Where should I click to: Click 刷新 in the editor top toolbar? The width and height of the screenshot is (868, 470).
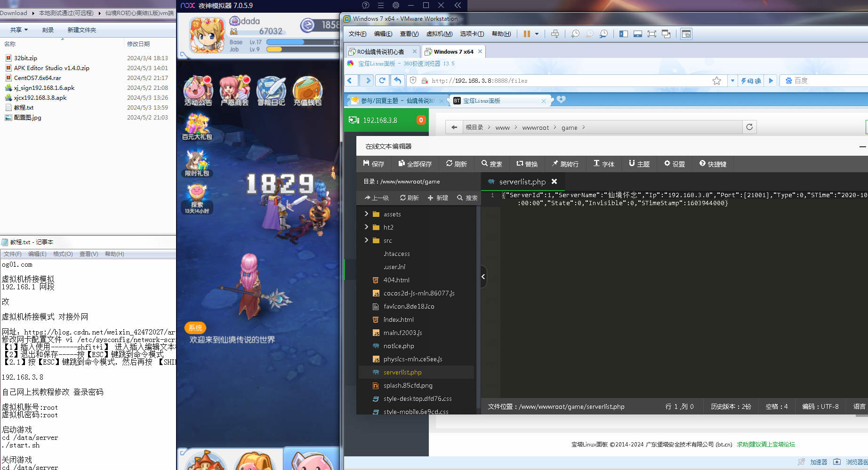point(456,164)
